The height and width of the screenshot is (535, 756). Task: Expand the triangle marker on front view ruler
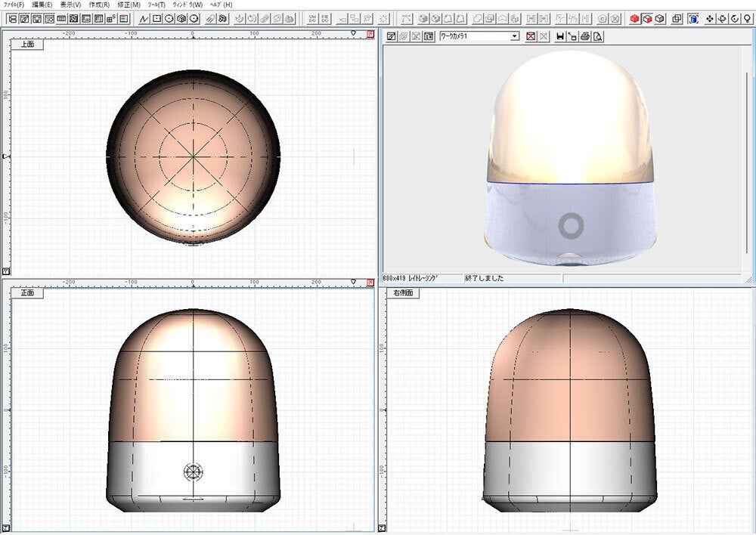click(x=354, y=282)
